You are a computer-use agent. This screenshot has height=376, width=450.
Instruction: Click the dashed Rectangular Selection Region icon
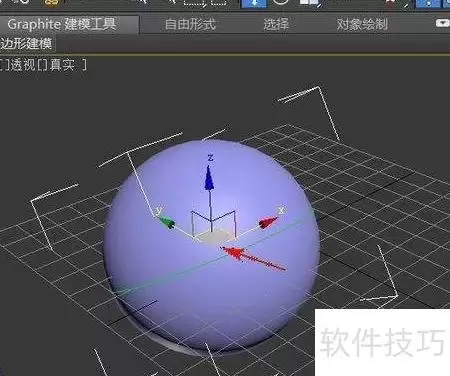click(x=195, y=3)
